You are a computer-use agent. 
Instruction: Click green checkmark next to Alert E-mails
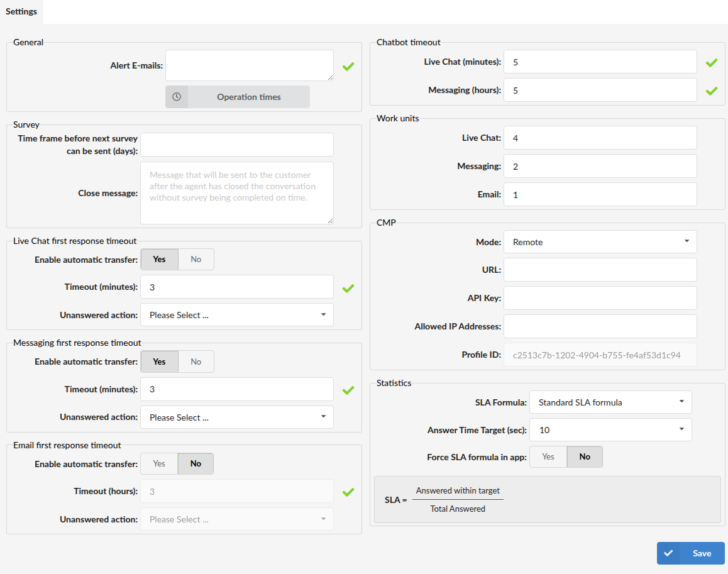348,67
